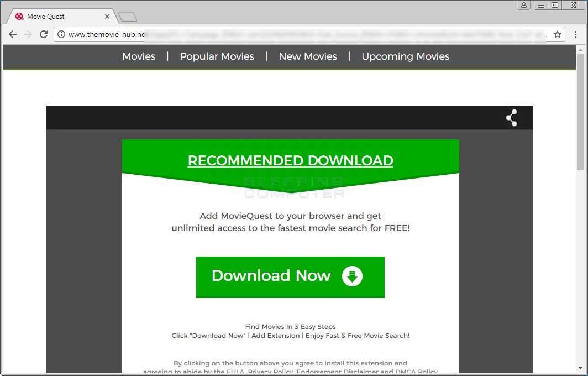Close the Movie Quest tab

click(x=107, y=17)
